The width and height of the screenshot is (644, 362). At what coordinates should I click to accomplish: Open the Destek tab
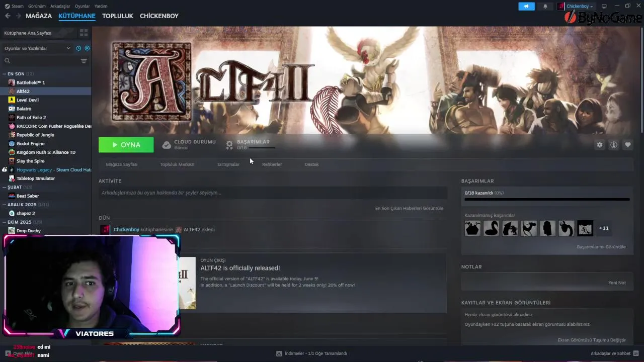coord(311,164)
